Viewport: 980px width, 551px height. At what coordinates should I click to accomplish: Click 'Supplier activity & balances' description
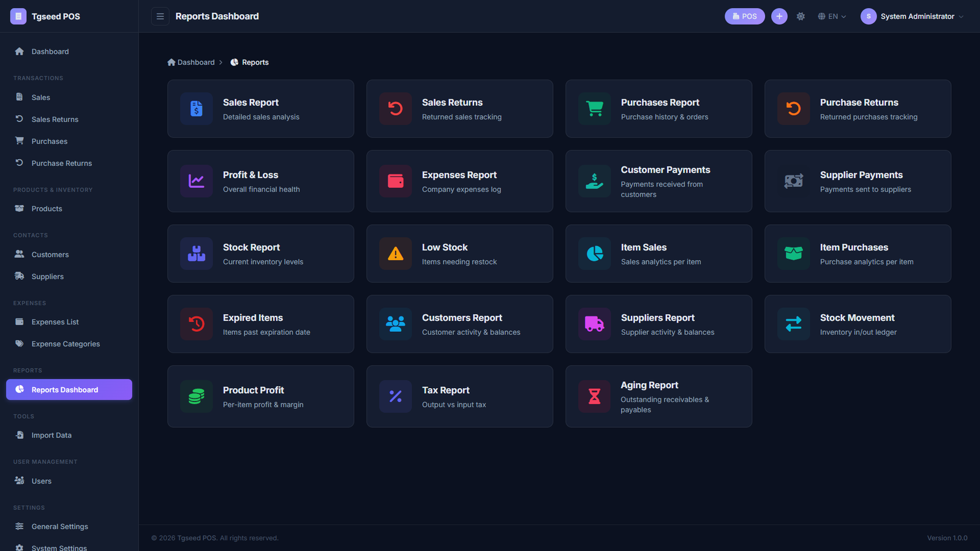668,332
